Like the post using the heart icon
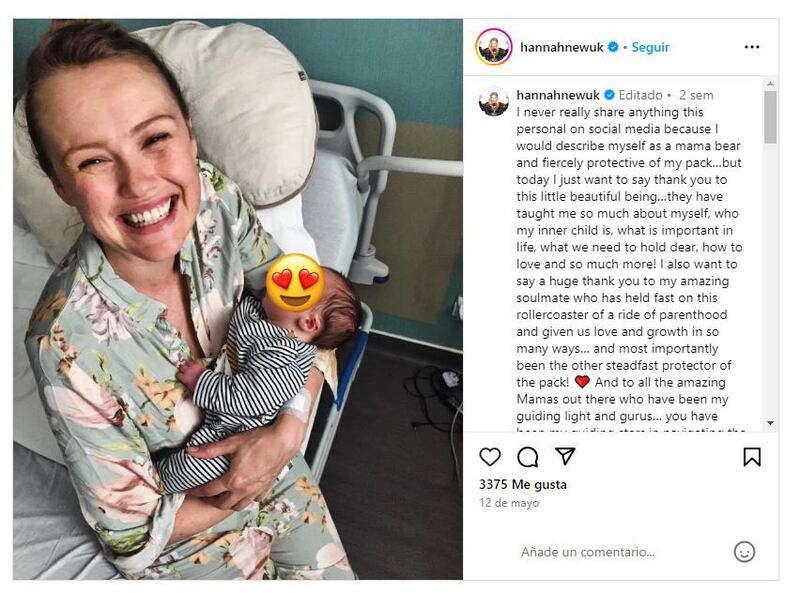 point(489,455)
